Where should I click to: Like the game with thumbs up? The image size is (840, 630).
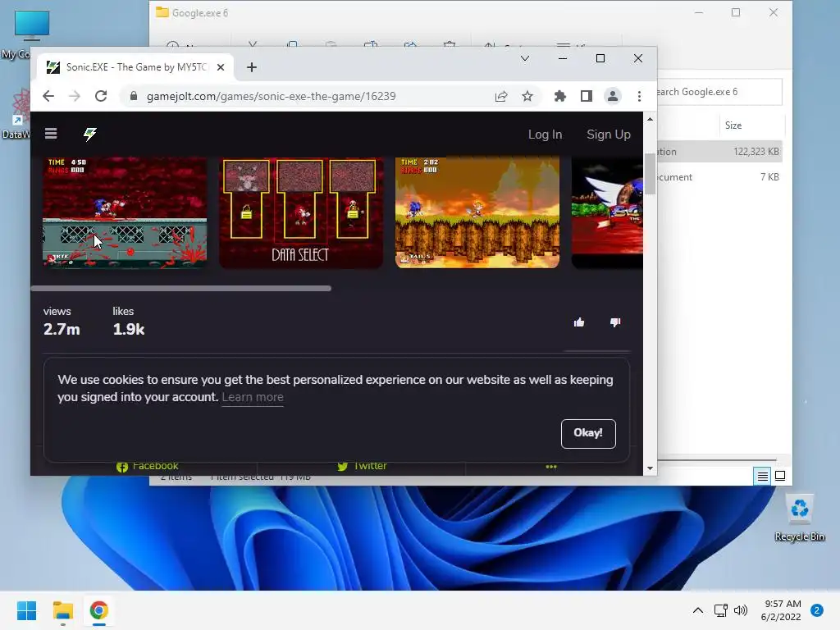pyautogui.click(x=579, y=322)
